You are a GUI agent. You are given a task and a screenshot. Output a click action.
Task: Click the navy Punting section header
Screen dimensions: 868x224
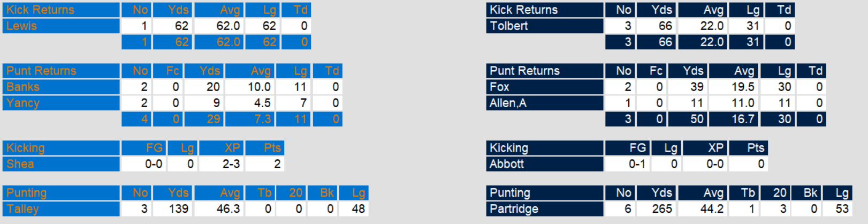[510, 193]
